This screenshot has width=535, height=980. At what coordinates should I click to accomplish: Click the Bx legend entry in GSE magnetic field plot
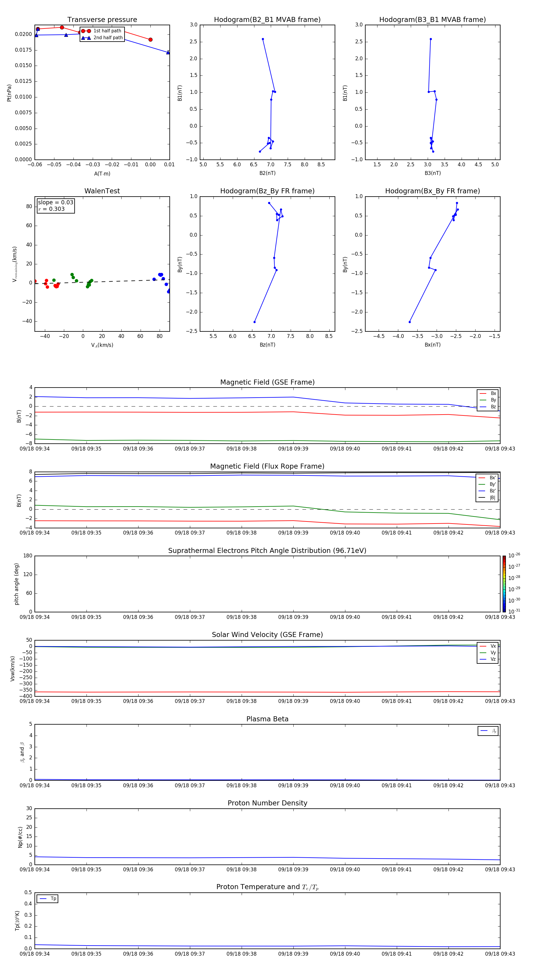pyautogui.click(x=488, y=393)
